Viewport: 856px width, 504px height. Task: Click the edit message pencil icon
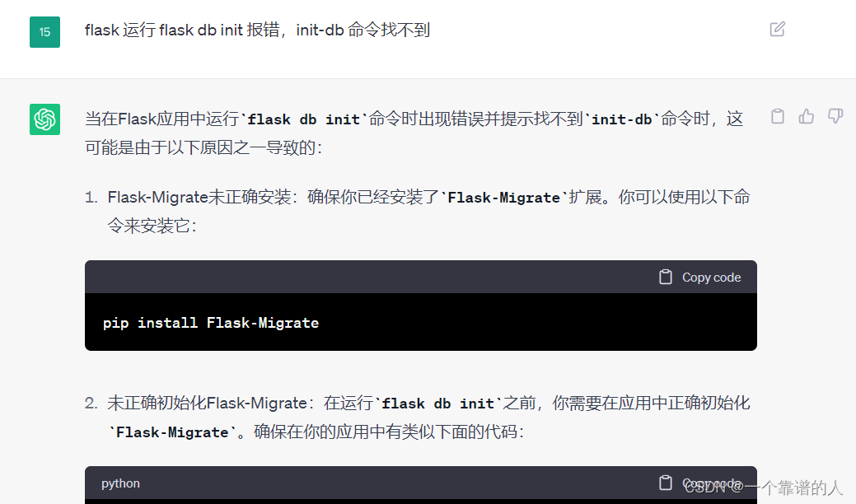tap(778, 29)
